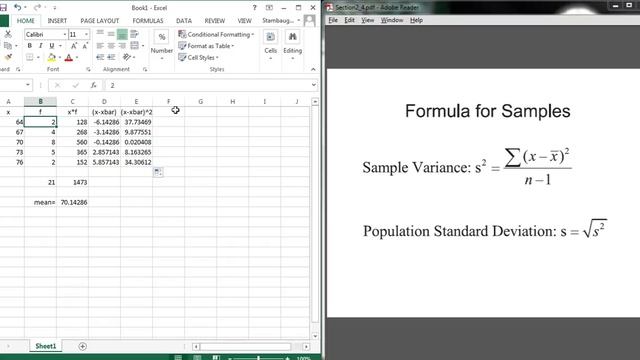Image resolution: width=640 pixels, height=360 pixels.
Task: Expand the formula bar
Action: [313, 85]
